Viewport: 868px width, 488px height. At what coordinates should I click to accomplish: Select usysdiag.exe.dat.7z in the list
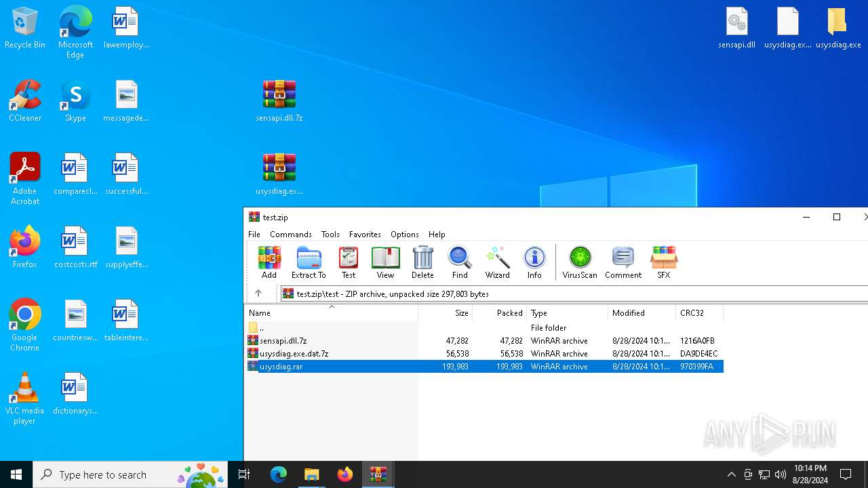[484, 353]
